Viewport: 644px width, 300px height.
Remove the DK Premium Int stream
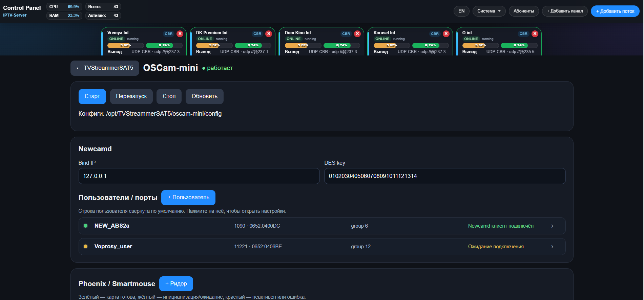coord(269,33)
